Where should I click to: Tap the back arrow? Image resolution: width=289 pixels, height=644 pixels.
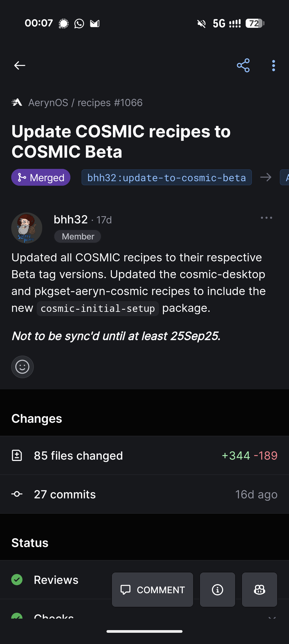(x=20, y=65)
